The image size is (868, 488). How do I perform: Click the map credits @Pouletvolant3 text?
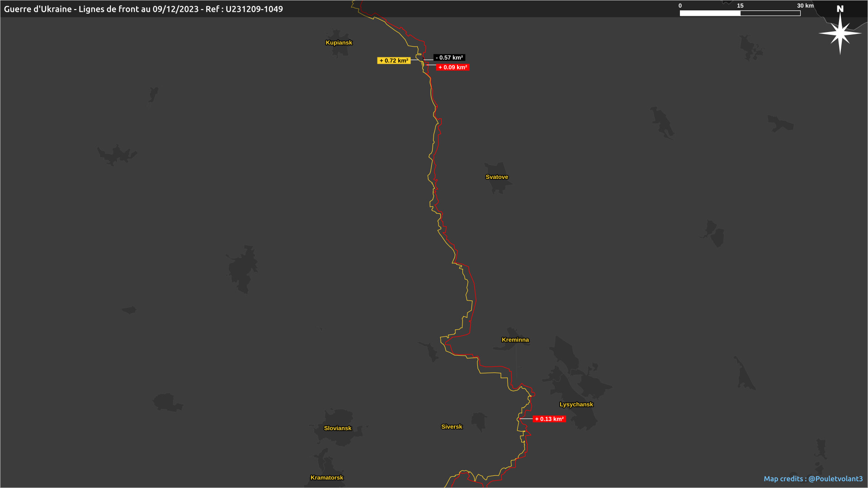pyautogui.click(x=813, y=479)
